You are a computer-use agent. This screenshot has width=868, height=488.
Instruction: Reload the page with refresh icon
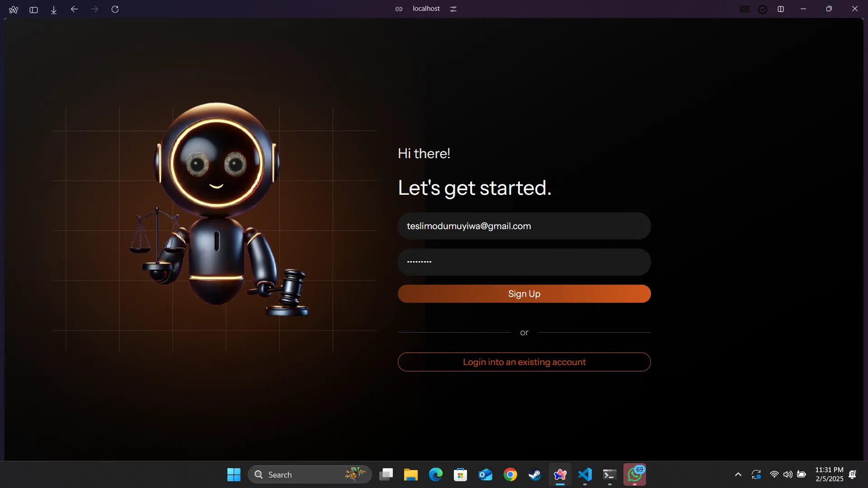115,9
